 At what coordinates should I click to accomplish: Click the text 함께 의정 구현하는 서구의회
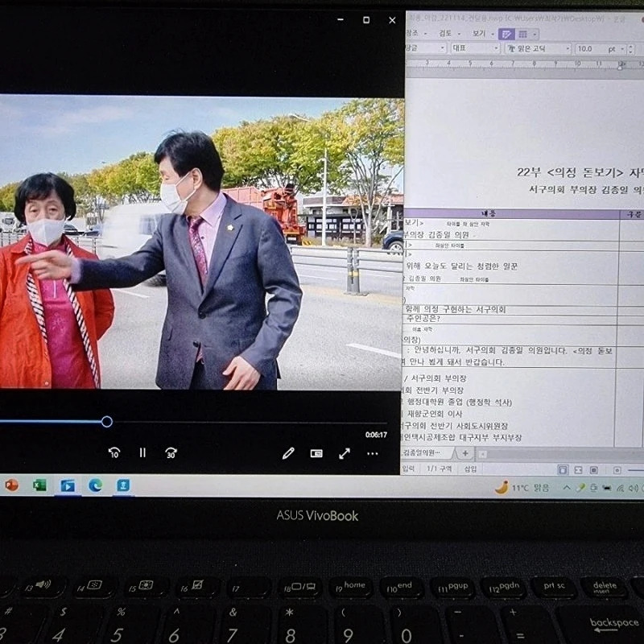456,309
